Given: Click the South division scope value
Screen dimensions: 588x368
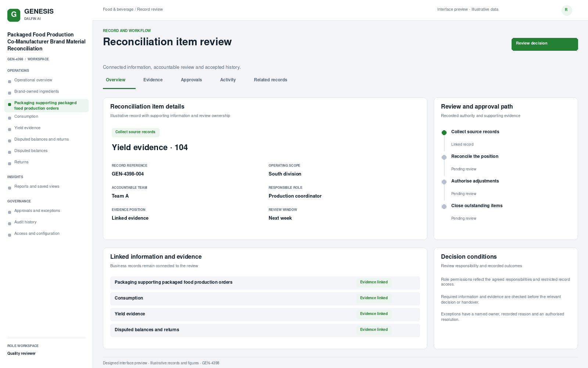Looking at the screenshot, I should click(285, 174).
